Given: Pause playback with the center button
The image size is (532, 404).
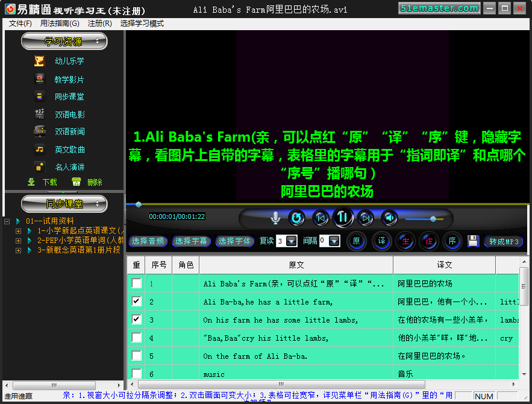Looking at the screenshot, I should click(x=342, y=217).
